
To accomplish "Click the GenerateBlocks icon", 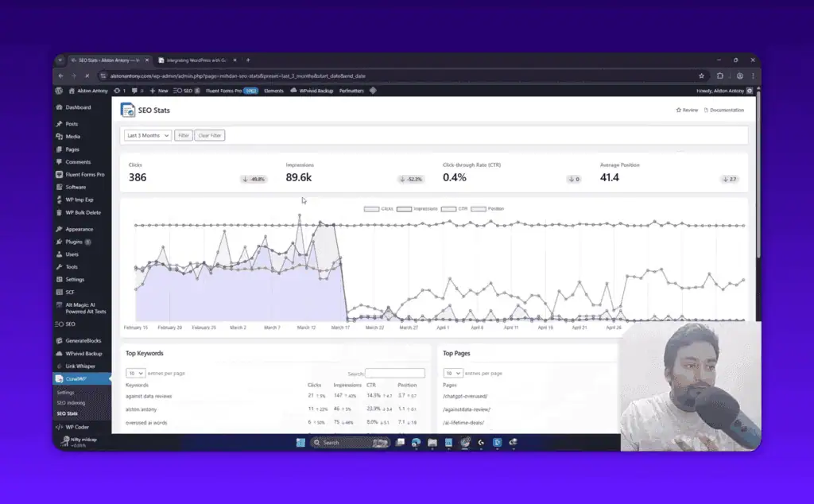I will coord(59,341).
